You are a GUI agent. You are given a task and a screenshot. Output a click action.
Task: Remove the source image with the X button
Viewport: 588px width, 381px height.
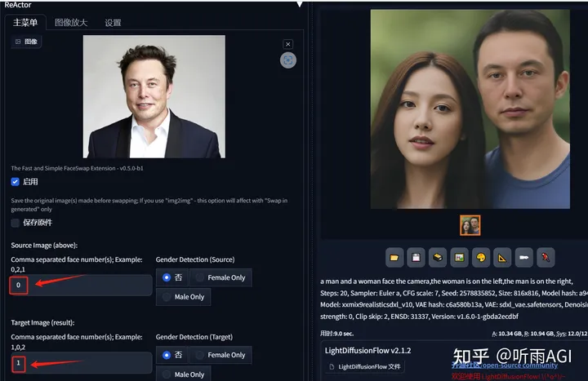pos(288,44)
